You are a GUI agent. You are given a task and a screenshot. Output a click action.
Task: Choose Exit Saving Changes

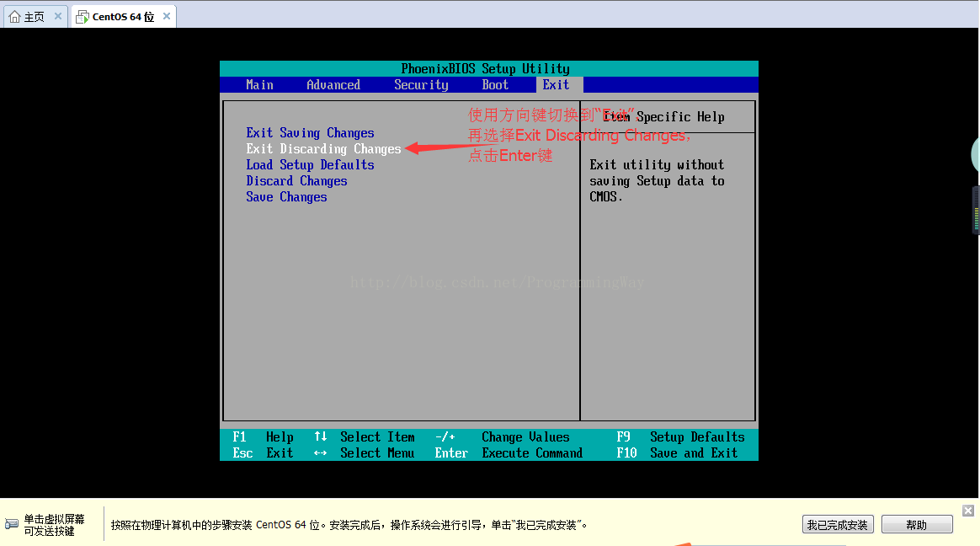(310, 133)
